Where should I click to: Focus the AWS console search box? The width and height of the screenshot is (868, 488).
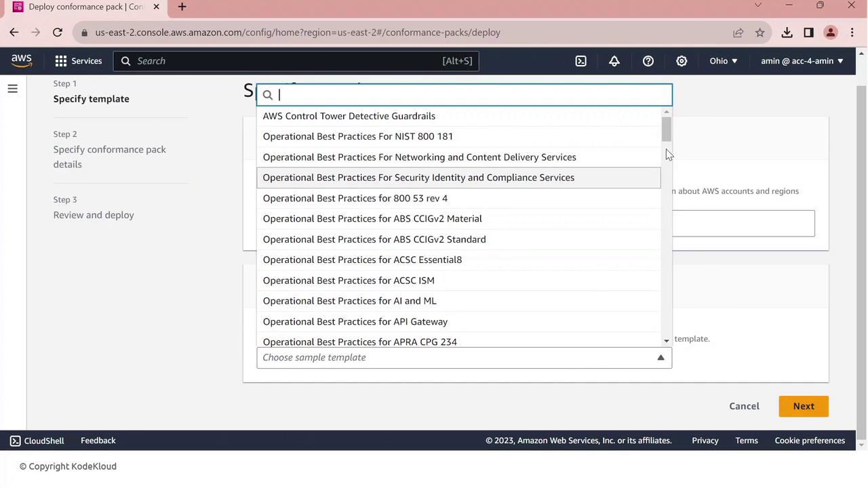pyautogui.click(x=296, y=61)
